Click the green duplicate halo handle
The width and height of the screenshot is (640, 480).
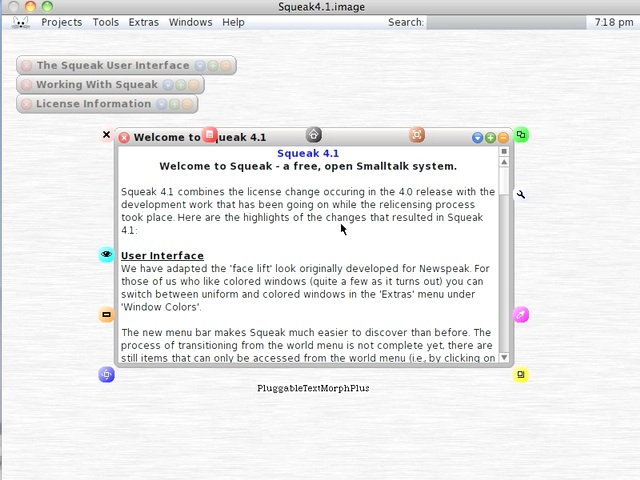click(x=521, y=135)
